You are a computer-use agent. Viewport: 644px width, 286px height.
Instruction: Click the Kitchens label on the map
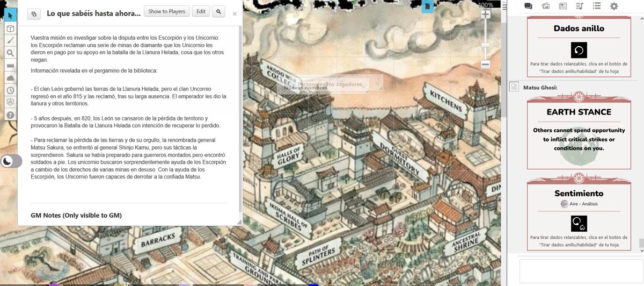447,101
